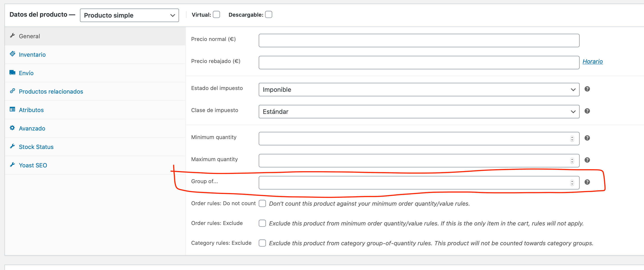The image size is (644, 270).
Task: Click the Horario schedule link
Action: (x=592, y=61)
